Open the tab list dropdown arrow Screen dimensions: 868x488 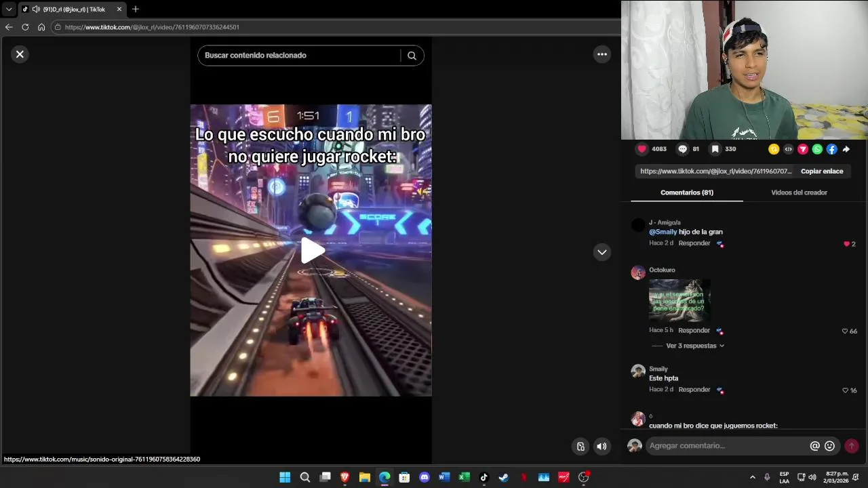pos(9,9)
